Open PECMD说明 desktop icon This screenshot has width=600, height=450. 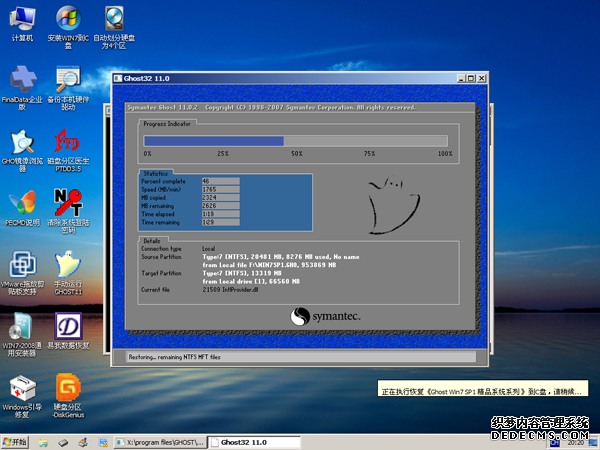pos(22,207)
